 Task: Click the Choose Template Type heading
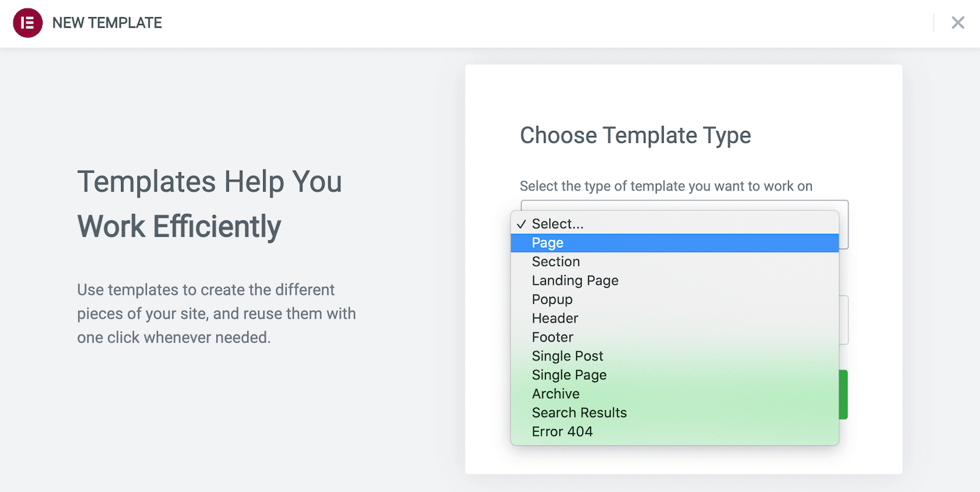tap(635, 135)
